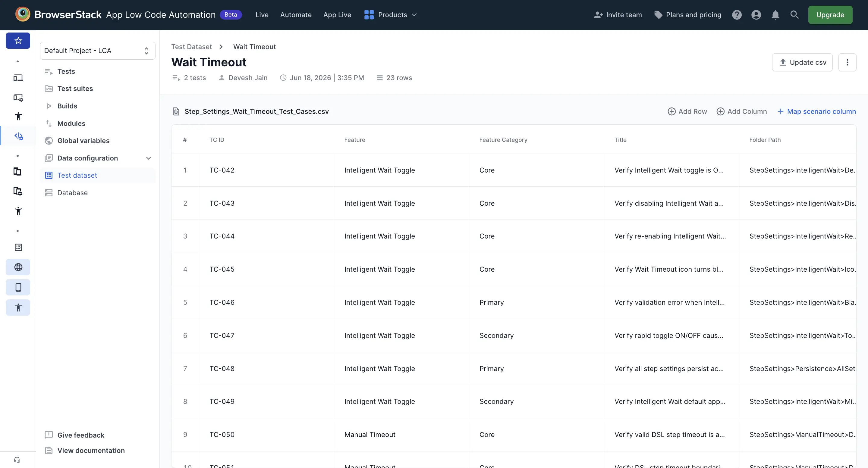The image size is (868, 468).
Task: Click the checklist icon in left rail
Action: pos(18,247)
